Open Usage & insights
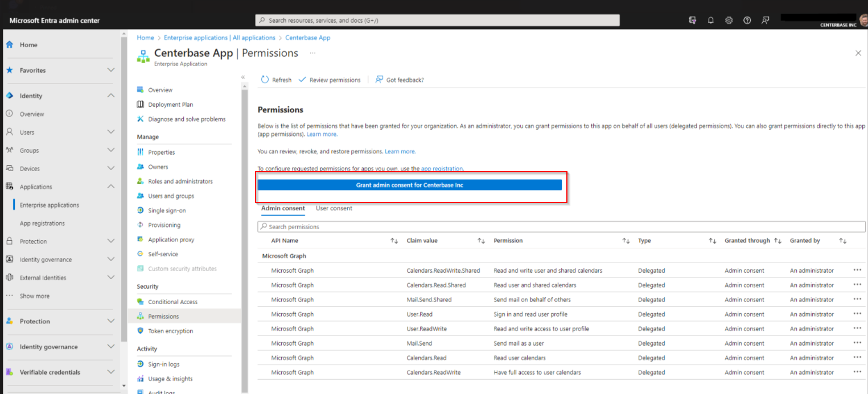 (170, 379)
